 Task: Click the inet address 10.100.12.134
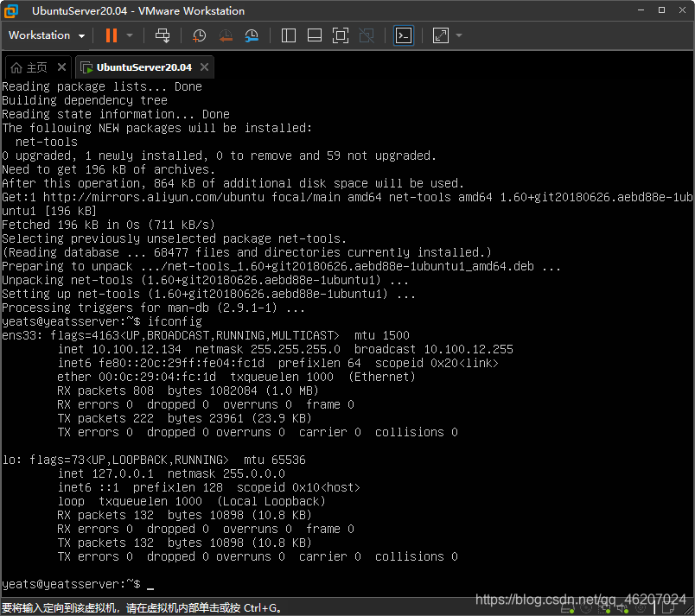pyautogui.click(x=137, y=349)
